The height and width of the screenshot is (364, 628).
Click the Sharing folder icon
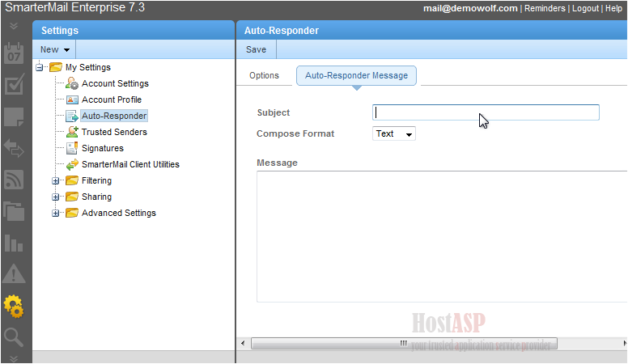coord(72,197)
